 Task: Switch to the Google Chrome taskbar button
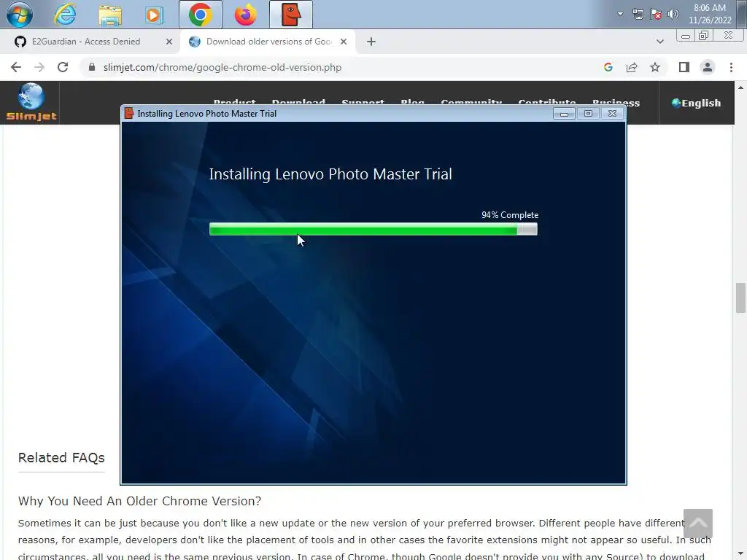[200, 15]
